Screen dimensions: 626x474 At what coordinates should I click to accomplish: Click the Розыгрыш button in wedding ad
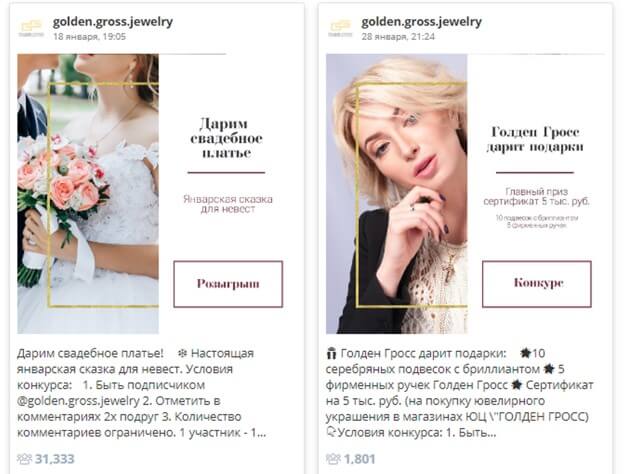tap(228, 284)
